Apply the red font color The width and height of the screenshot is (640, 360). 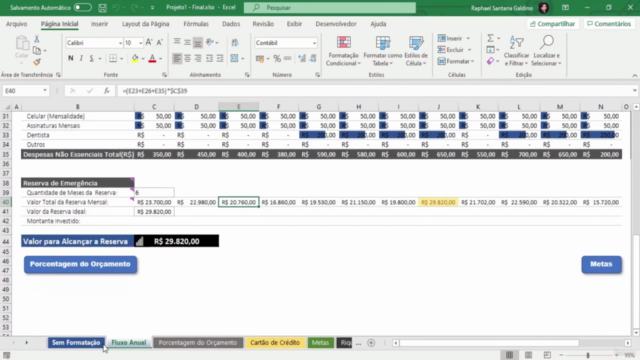(x=152, y=58)
